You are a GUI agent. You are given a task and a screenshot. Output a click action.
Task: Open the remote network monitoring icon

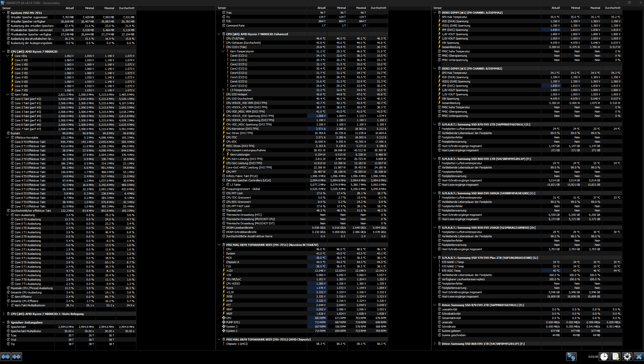(x=571, y=357)
